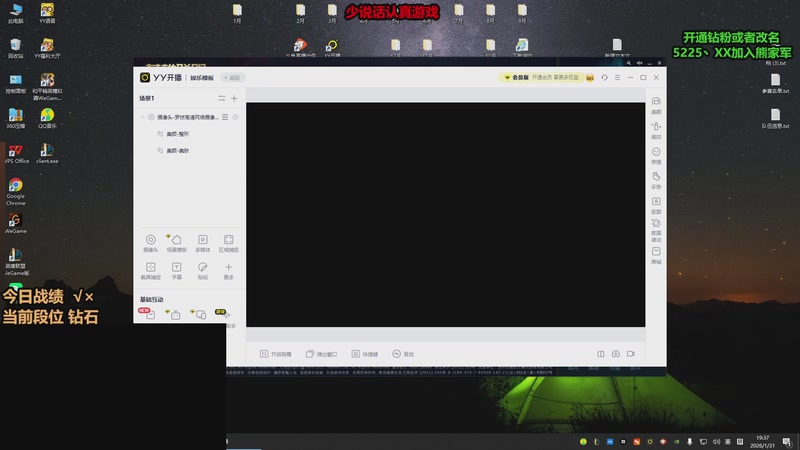The height and width of the screenshot is (450, 800).
Task: Select the region capture (区域捕捉) tool
Action: (x=228, y=240)
